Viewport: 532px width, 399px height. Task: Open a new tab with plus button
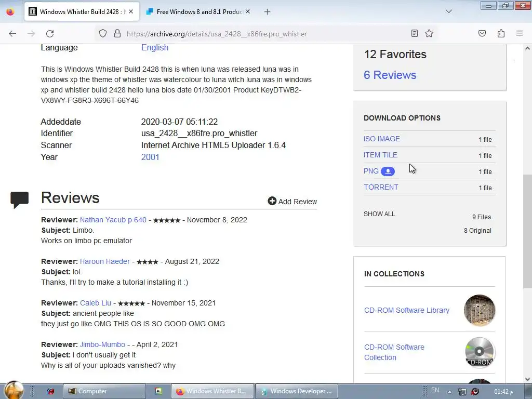[x=268, y=12]
